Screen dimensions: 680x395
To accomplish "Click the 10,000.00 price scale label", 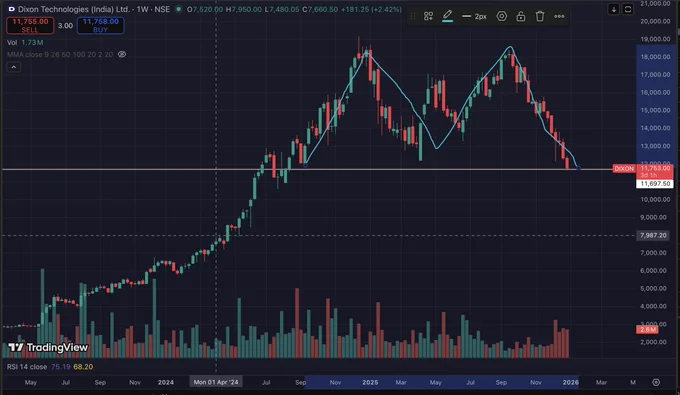I will tap(655, 199).
